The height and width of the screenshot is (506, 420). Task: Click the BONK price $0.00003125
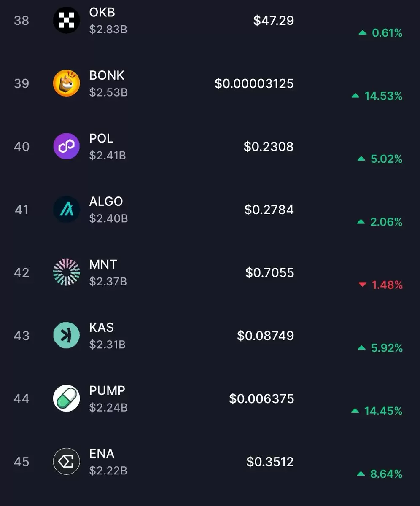tap(254, 83)
